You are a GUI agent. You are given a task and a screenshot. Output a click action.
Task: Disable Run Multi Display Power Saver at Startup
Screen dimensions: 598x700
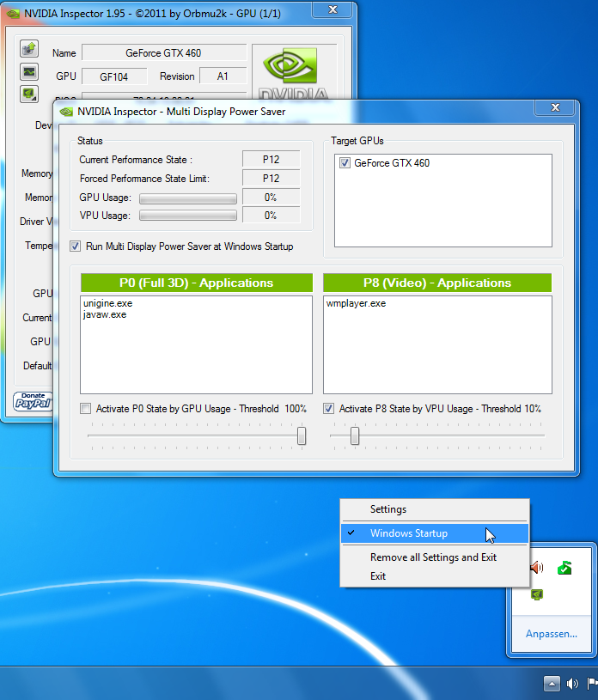[76, 247]
